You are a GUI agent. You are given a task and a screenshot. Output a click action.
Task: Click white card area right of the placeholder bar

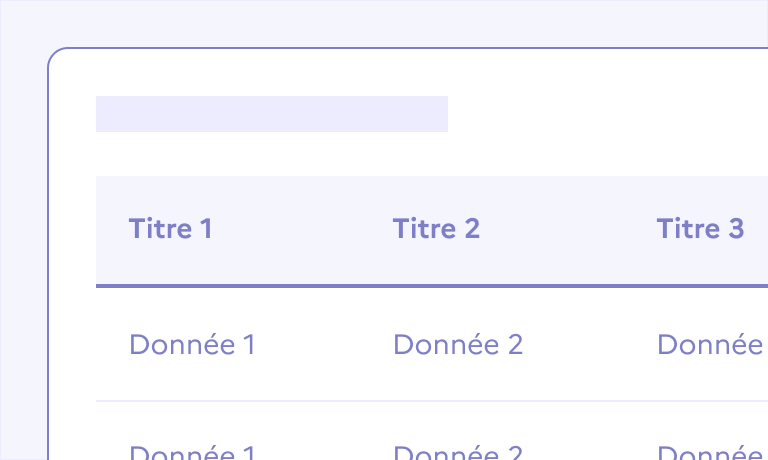(600, 114)
